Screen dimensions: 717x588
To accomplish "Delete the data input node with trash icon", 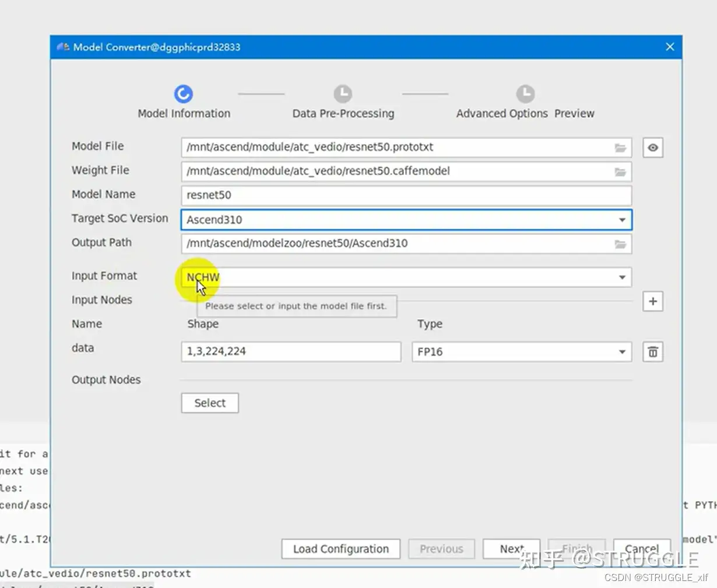I will tap(653, 352).
